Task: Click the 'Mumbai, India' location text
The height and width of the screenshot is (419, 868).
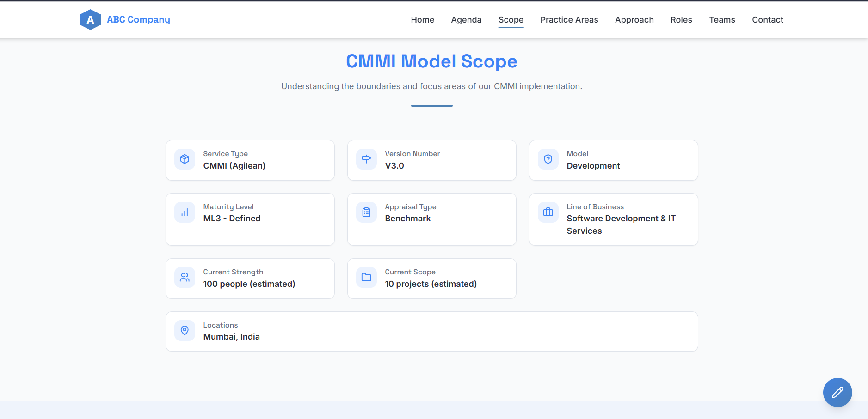Action: [232, 337]
